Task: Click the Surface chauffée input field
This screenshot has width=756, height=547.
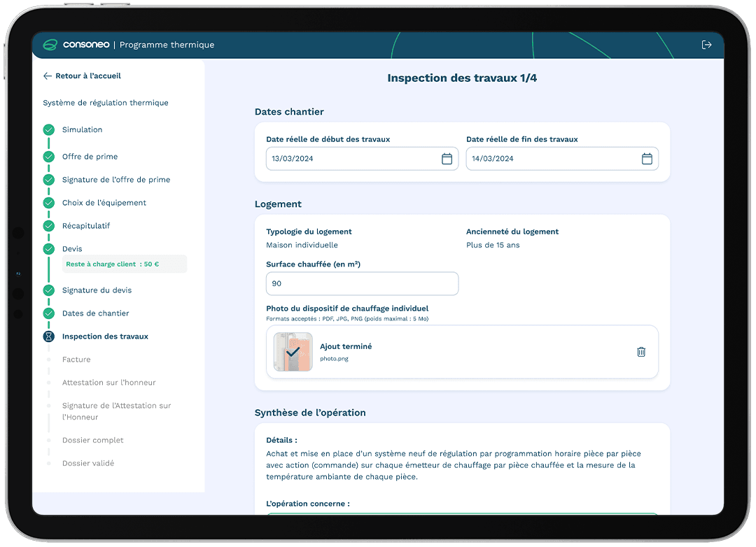Action: coord(362,284)
